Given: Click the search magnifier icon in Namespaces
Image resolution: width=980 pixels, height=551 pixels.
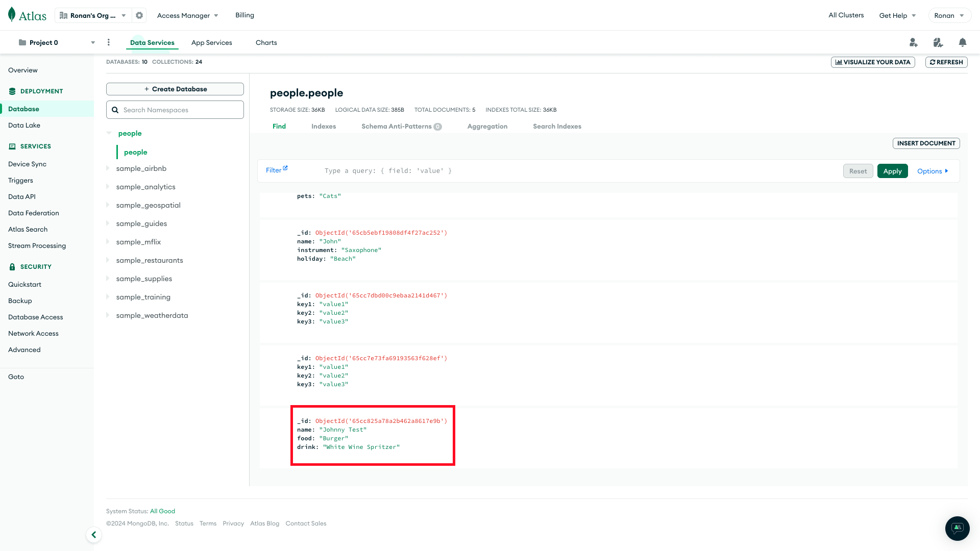Looking at the screenshot, I should tap(115, 110).
